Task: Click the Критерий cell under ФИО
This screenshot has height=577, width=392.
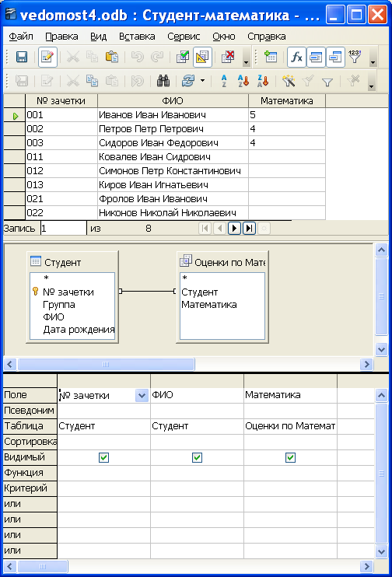Action: [197, 488]
